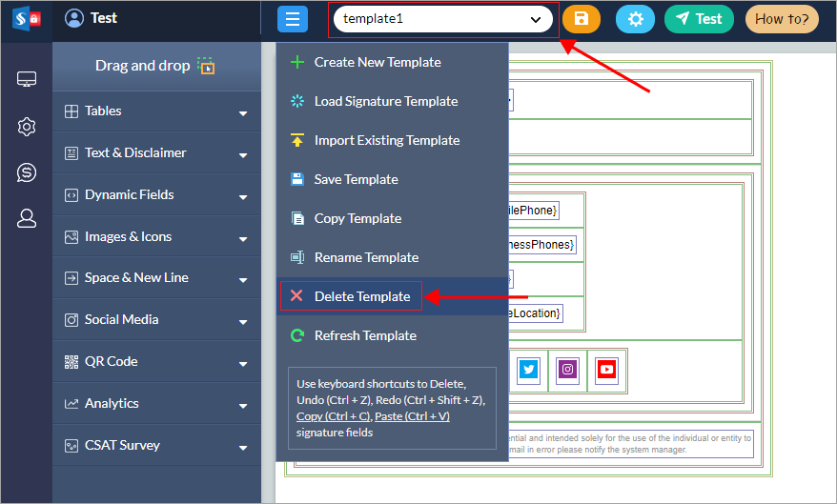Screen dimensions: 837x504
Task: Open the user profile icon in sidebar
Action: click(27, 218)
